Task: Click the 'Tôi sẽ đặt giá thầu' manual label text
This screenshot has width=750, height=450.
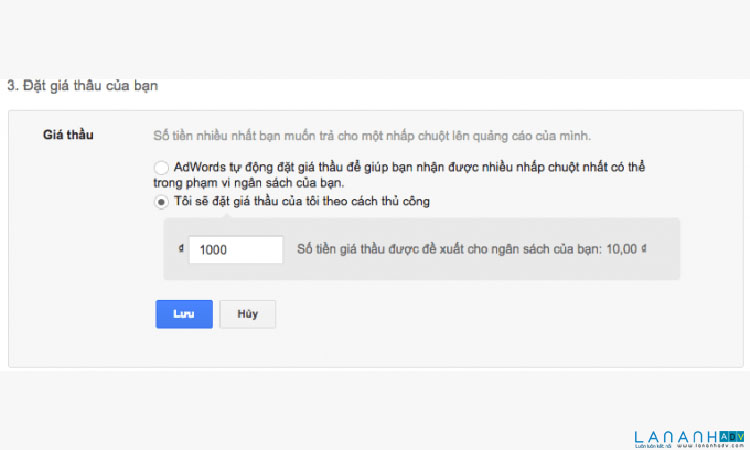Action: (302, 202)
